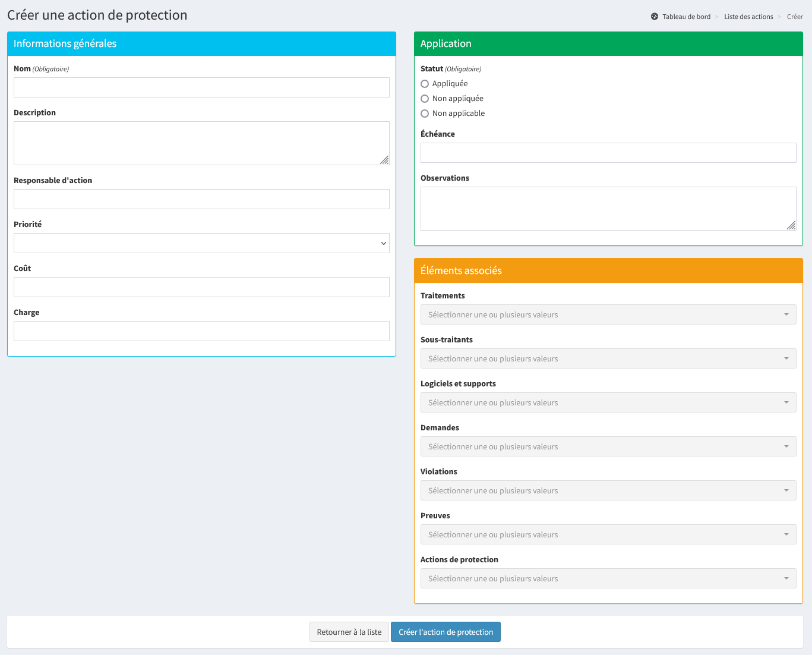Viewport: 812px width, 655px height.
Task: Click the Coût input field
Action: (x=201, y=287)
